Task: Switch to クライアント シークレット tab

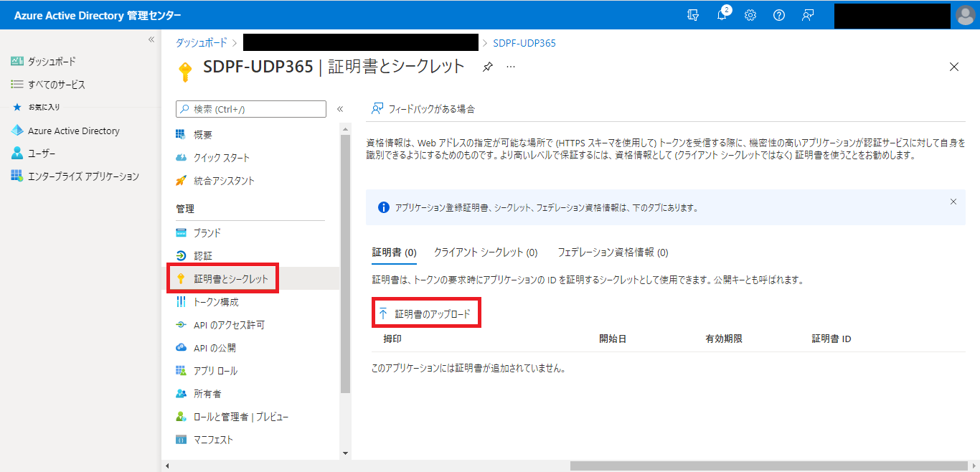Action: [486, 252]
